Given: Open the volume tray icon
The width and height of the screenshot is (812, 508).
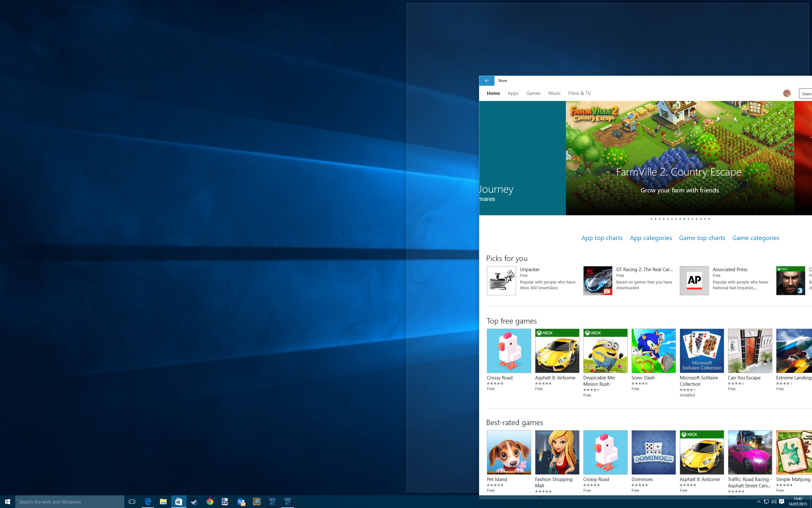Looking at the screenshot, I should [x=774, y=502].
